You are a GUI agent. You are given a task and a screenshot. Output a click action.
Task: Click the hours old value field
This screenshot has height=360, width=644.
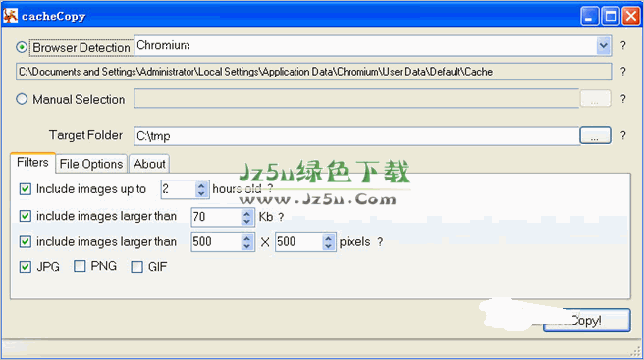pyautogui.click(x=178, y=189)
